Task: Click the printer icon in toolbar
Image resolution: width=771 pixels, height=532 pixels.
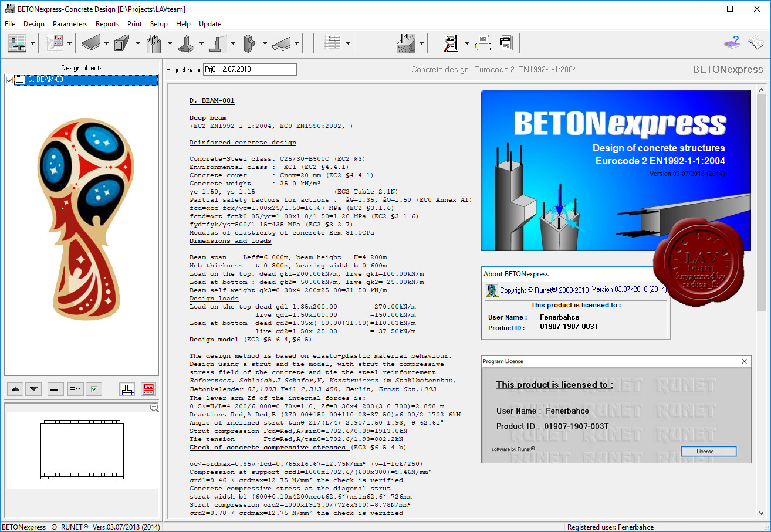Action: click(483, 43)
